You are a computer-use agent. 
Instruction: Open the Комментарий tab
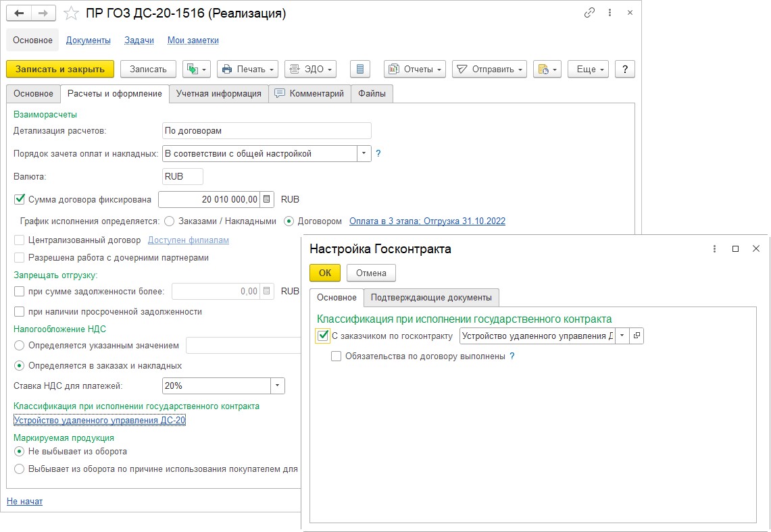click(x=309, y=93)
